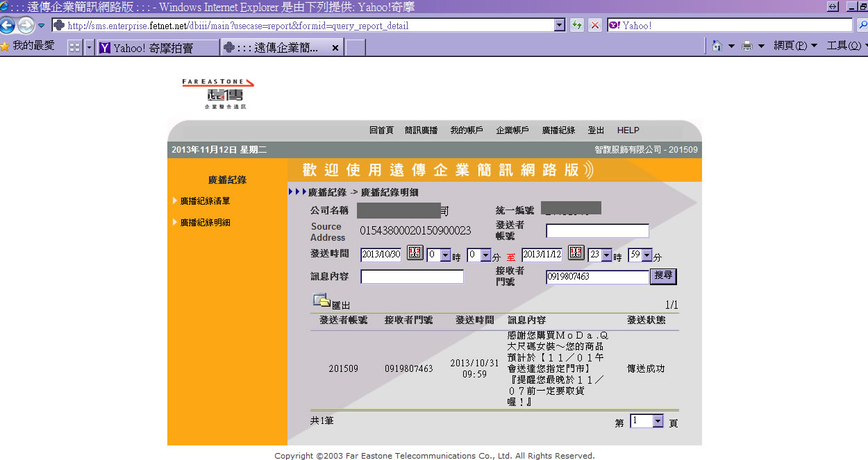Image resolution: width=868 pixels, height=460 pixels.
Task: Open the end date calendar picker
Action: [x=576, y=253]
